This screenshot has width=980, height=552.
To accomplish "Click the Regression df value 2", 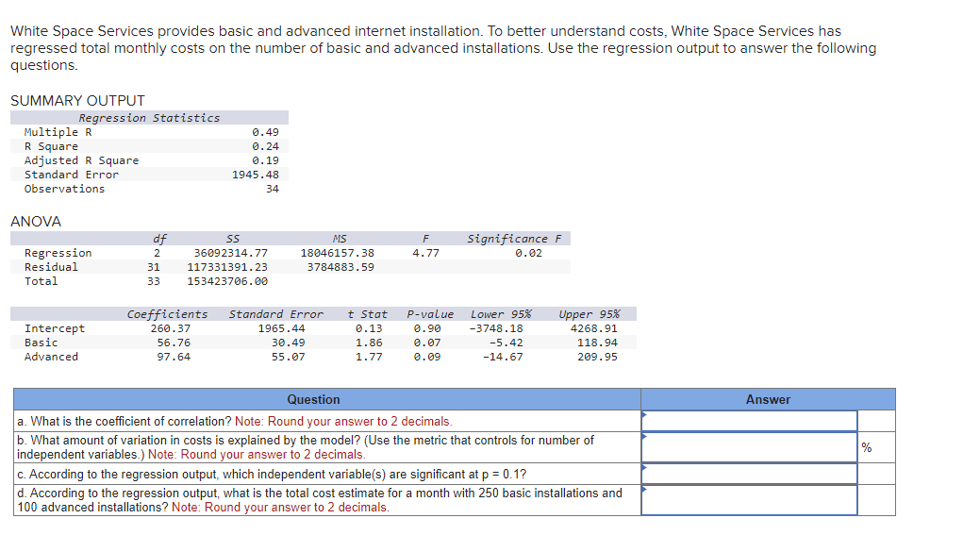I will click(157, 253).
